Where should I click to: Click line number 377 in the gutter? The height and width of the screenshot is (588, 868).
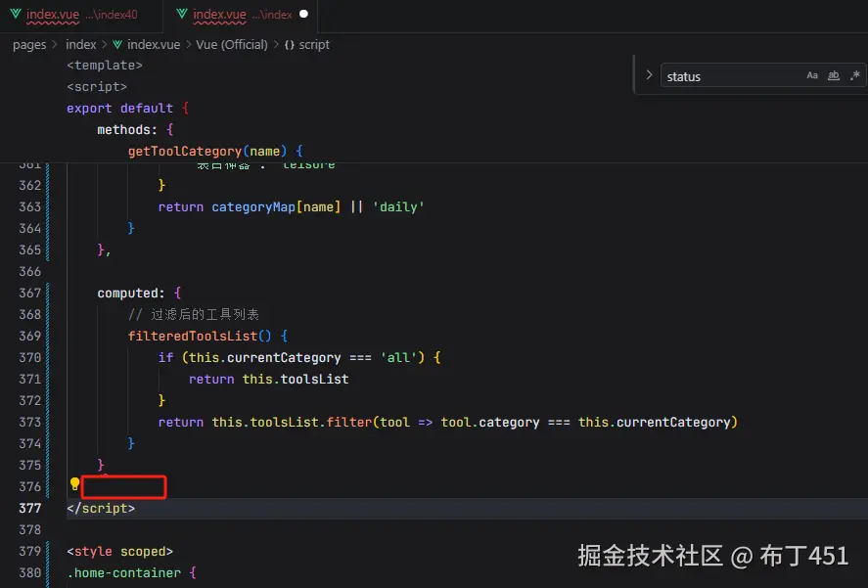click(29, 508)
